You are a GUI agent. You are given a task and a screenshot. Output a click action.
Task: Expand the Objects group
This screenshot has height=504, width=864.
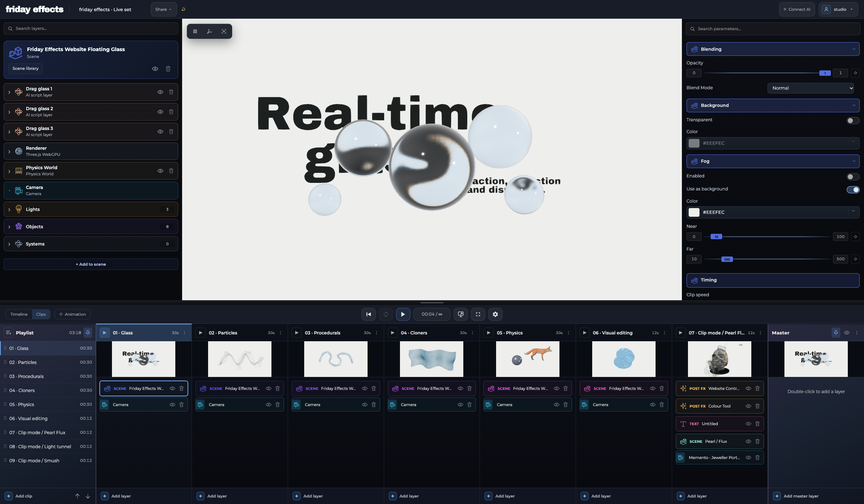coord(9,227)
